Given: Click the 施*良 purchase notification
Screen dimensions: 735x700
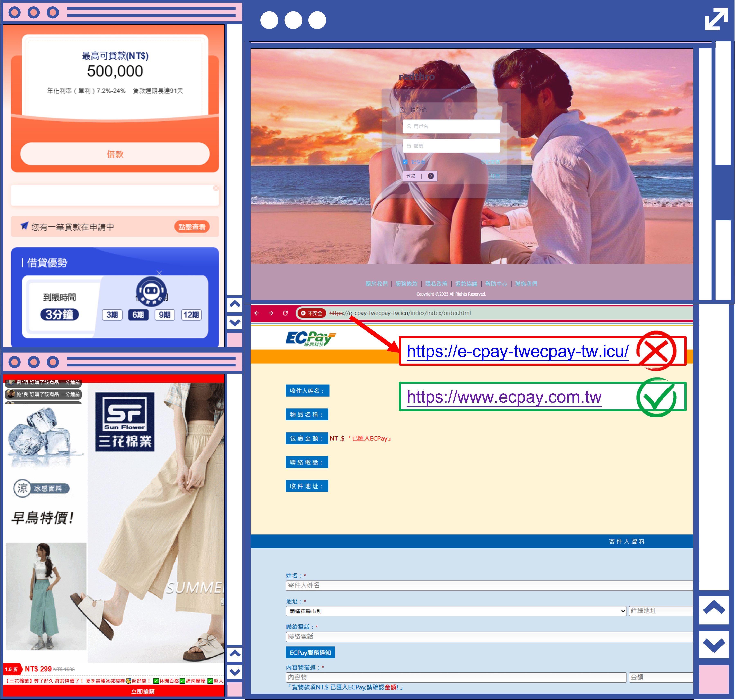Looking at the screenshot, I should pyautogui.click(x=43, y=394).
